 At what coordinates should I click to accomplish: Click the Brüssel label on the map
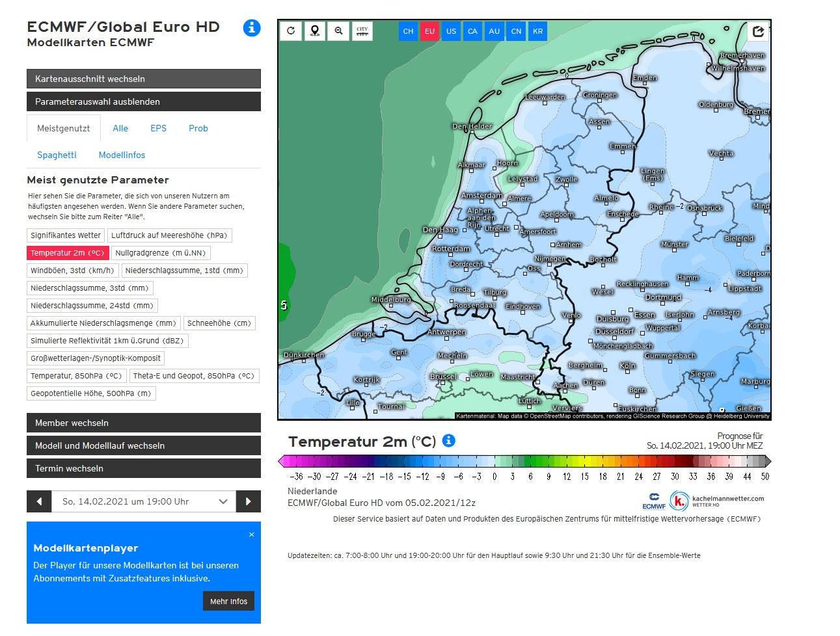(443, 377)
